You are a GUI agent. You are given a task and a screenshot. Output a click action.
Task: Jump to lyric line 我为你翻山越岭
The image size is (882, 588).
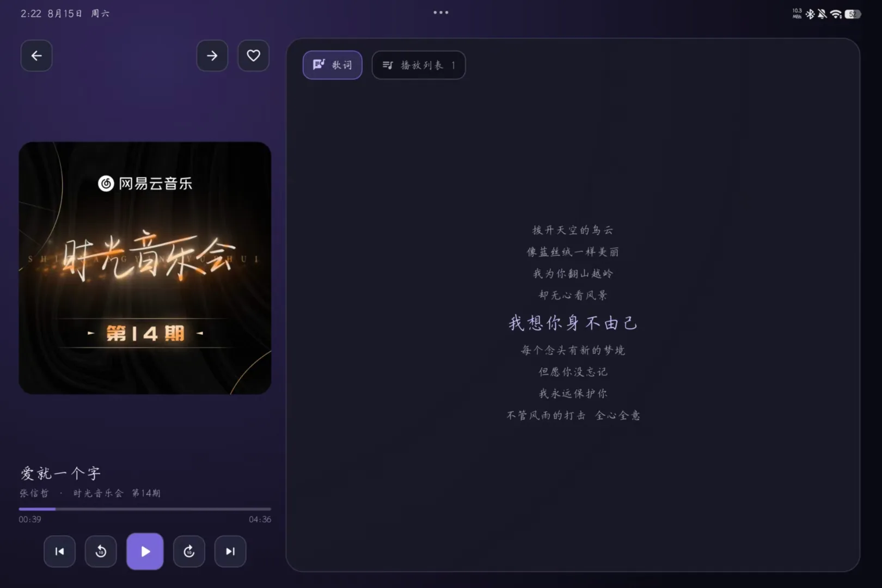tap(573, 274)
